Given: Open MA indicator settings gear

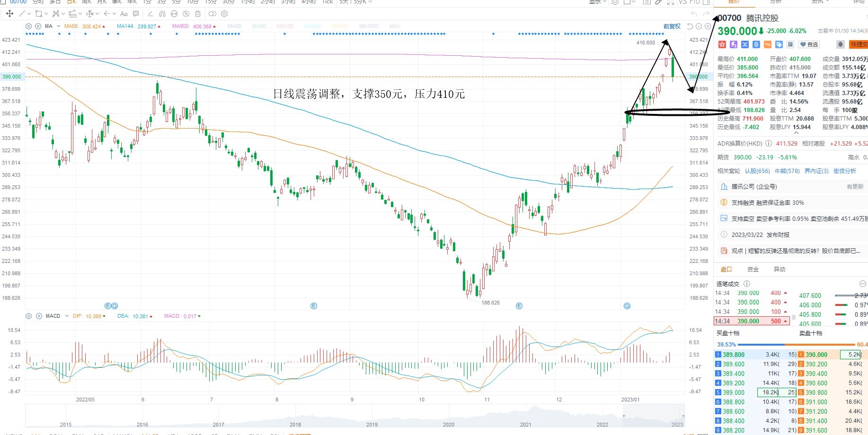Looking at the screenshot, I should click(28, 26).
